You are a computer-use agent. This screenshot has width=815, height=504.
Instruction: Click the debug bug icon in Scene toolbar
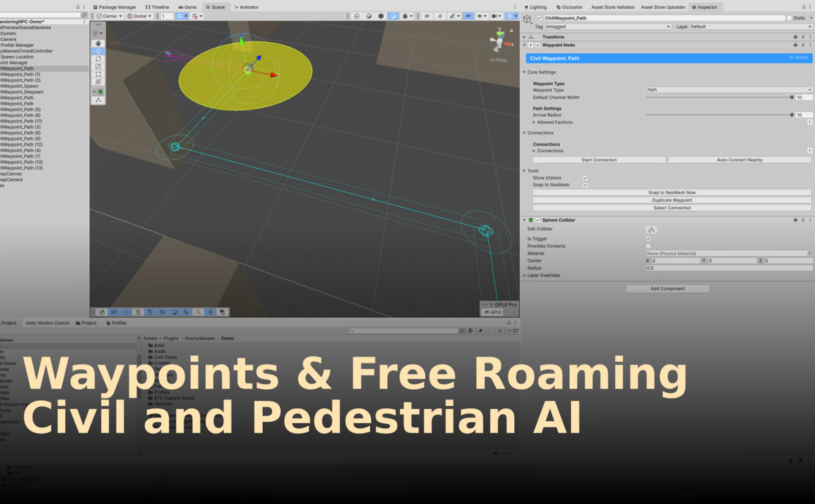coord(405,16)
